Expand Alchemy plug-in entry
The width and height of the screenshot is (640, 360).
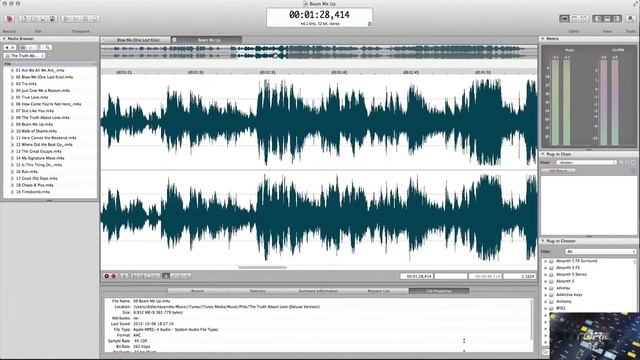pos(546,302)
